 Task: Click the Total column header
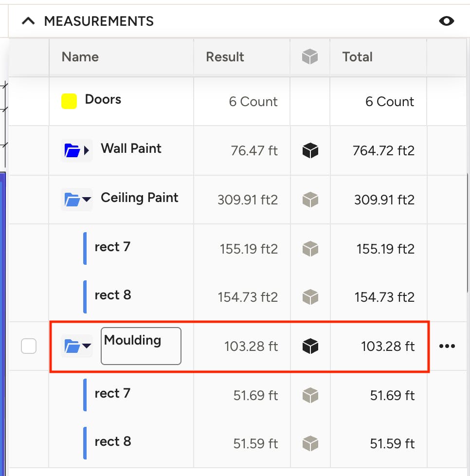[x=358, y=57]
